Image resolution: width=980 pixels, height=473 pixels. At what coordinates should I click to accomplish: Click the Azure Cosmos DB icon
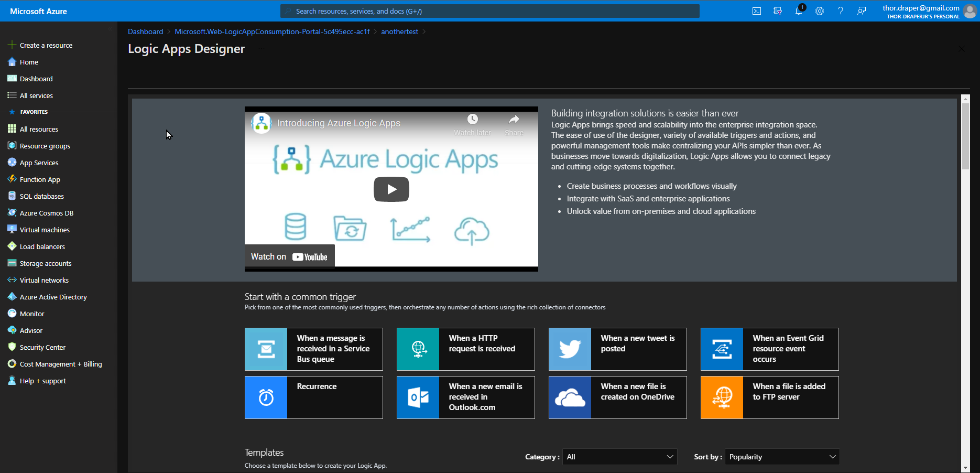12,213
